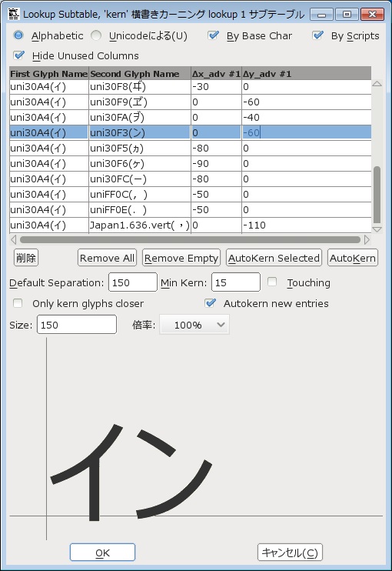
Task: Click the horizontal scroll right arrow
Action: point(367,239)
